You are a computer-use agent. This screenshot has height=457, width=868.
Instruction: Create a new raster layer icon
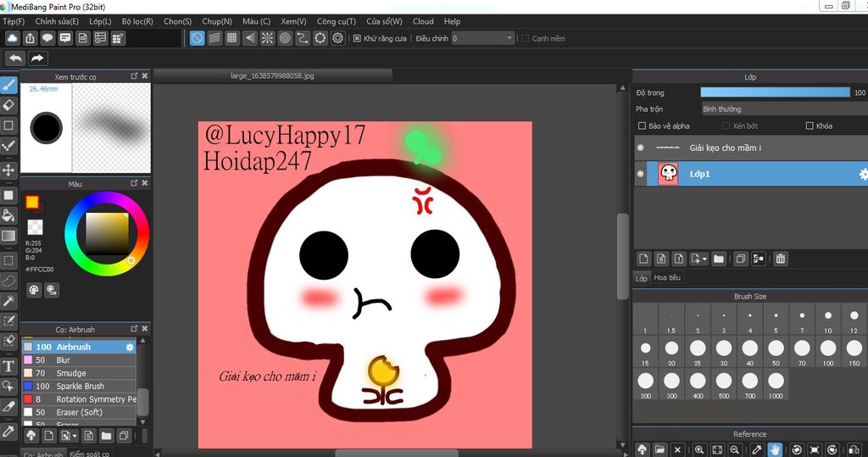point(644,259)
